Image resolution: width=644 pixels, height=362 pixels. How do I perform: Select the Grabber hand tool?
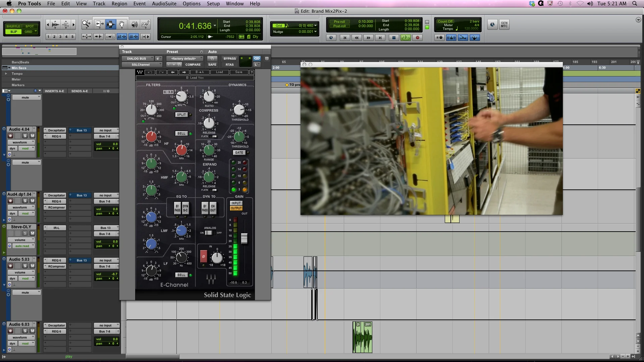click(x=122, y=24)
